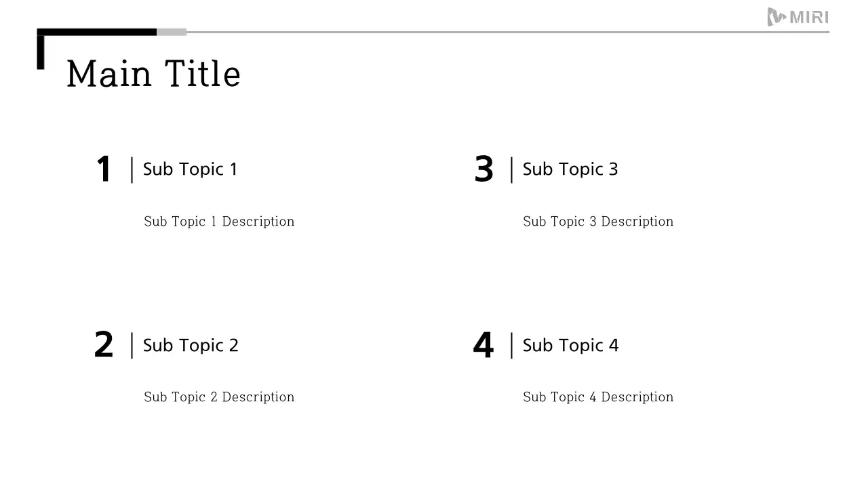Viewport: 868px width, 488px height.
Task: Click the large number 3
Action: [x=484, y=169]
